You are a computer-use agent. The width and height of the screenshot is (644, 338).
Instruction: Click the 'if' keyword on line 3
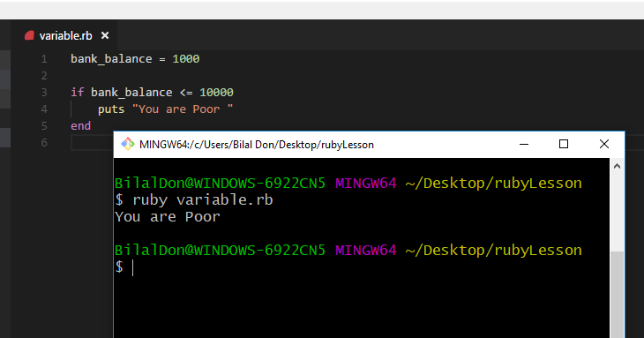(x=78, y=93)
